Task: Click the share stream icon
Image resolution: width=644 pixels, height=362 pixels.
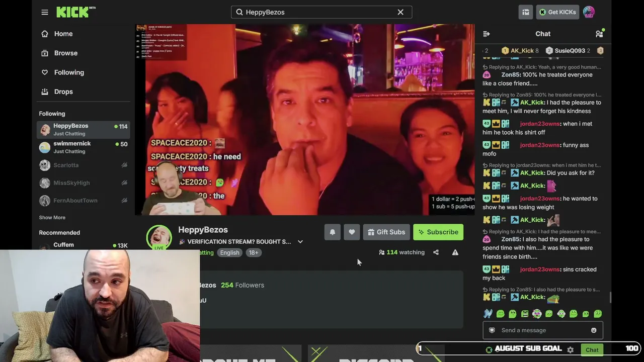Action: click(x=436, y=252)
